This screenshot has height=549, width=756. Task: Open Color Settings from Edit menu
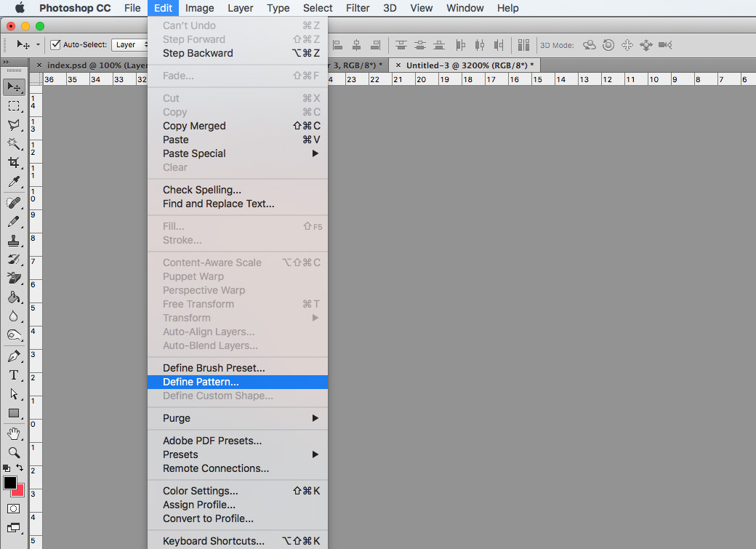click(238, 491)
